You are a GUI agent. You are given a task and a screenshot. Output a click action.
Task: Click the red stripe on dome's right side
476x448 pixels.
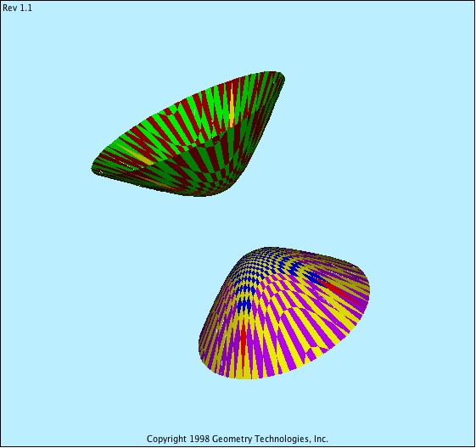(x=339, y=291)
